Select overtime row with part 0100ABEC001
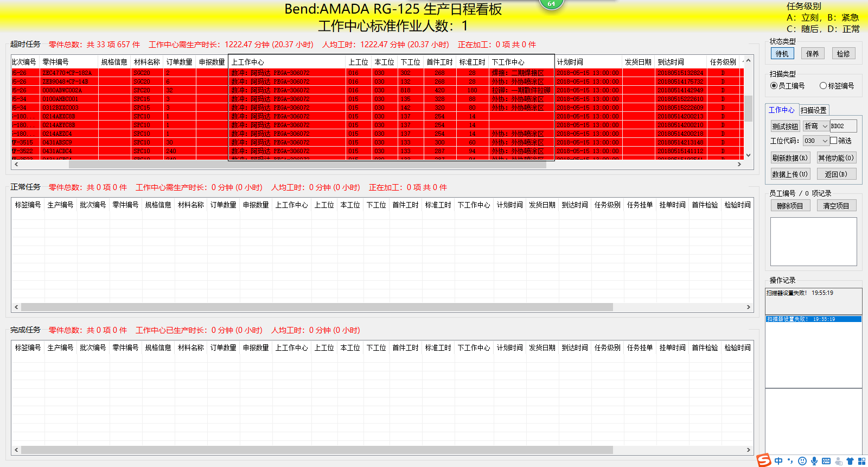The height and width of the screenshot is (467, 868). [377, 99]
